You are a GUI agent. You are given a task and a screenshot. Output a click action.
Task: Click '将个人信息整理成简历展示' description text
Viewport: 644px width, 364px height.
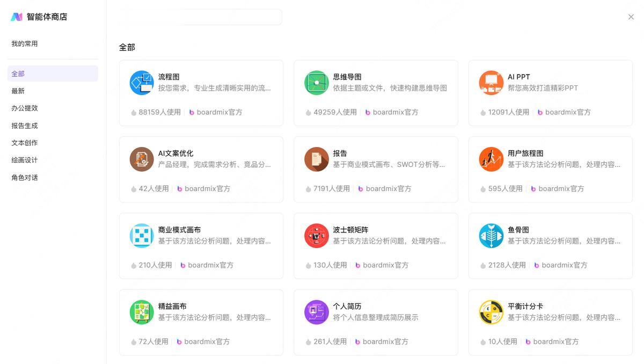point(375,317)
